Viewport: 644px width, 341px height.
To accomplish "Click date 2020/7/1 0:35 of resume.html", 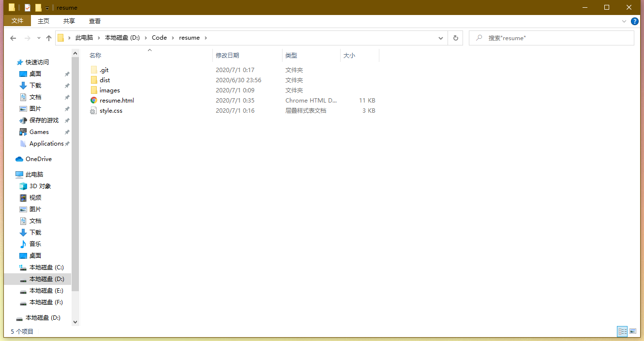I will point(235,101).
